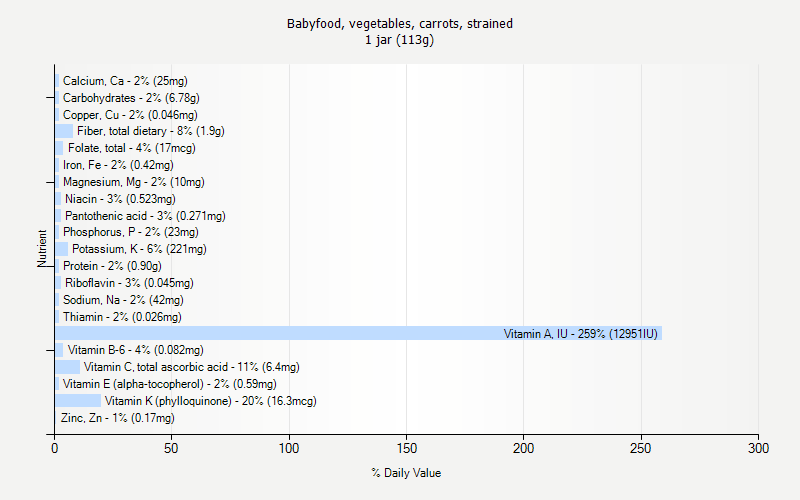Click the 'Iron, Fe - 2% (0.42mg)' label
800x500 pixels.
[x=118, y=165]
